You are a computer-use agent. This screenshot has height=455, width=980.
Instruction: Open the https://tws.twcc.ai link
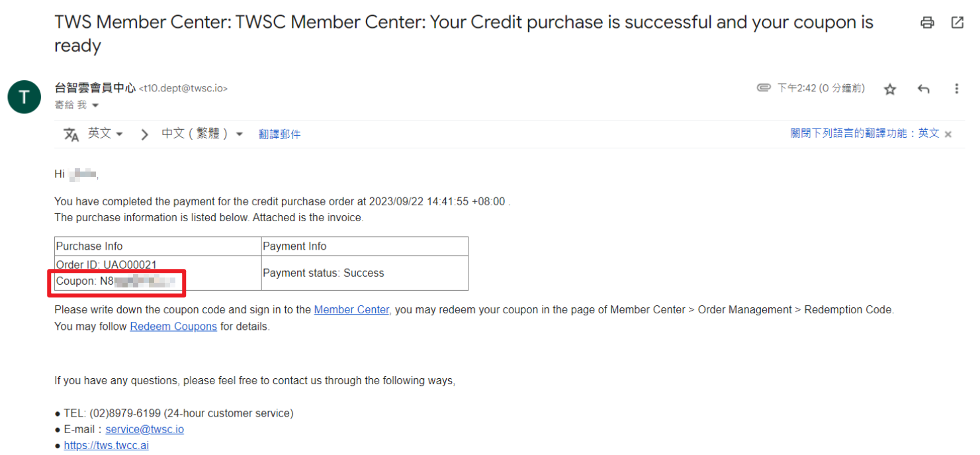tap(107, 446)
